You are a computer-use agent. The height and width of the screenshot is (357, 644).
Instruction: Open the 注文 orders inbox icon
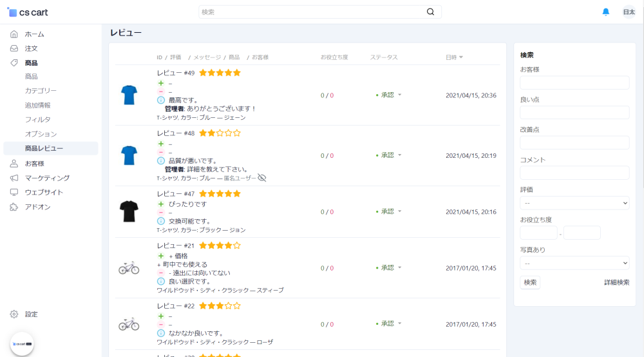(x=14, y=48)
